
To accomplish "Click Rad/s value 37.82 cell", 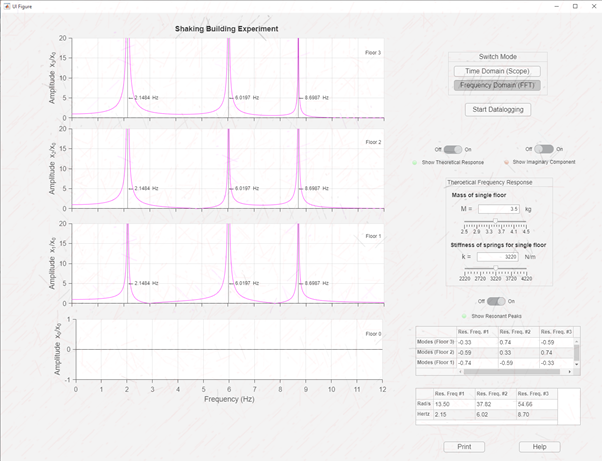I will [495, 404].
